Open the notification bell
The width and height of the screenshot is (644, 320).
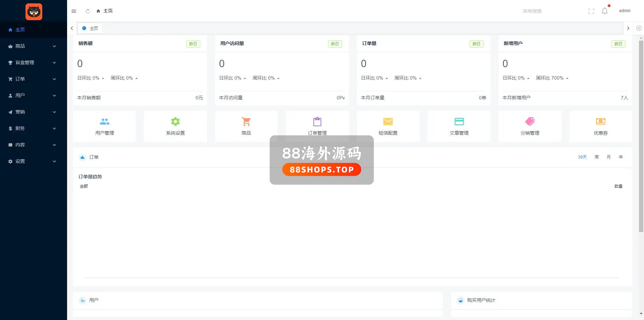point(604,11)
